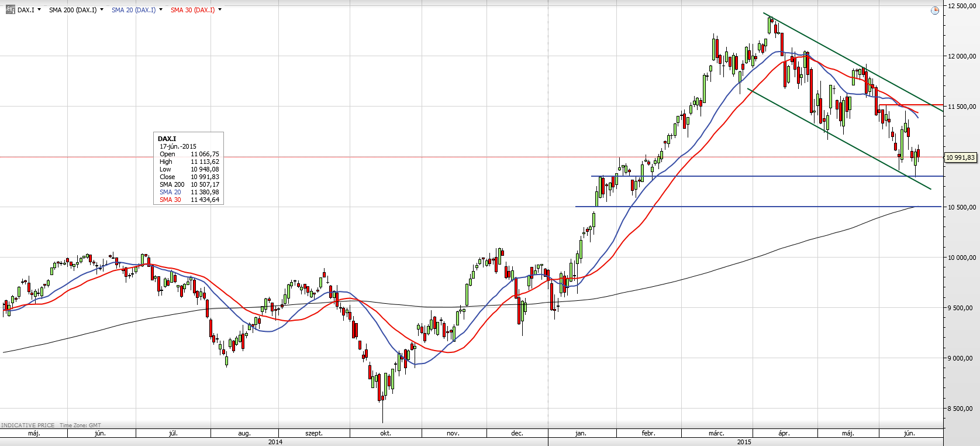Click the 'júl.' month on the time axis
The image size is (980, 446).
pos(173,434)
